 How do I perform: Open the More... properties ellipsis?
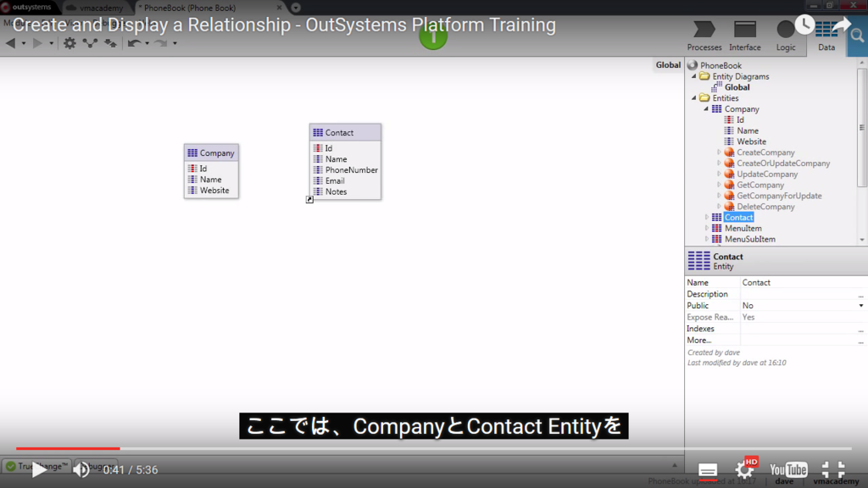point(861,341)
